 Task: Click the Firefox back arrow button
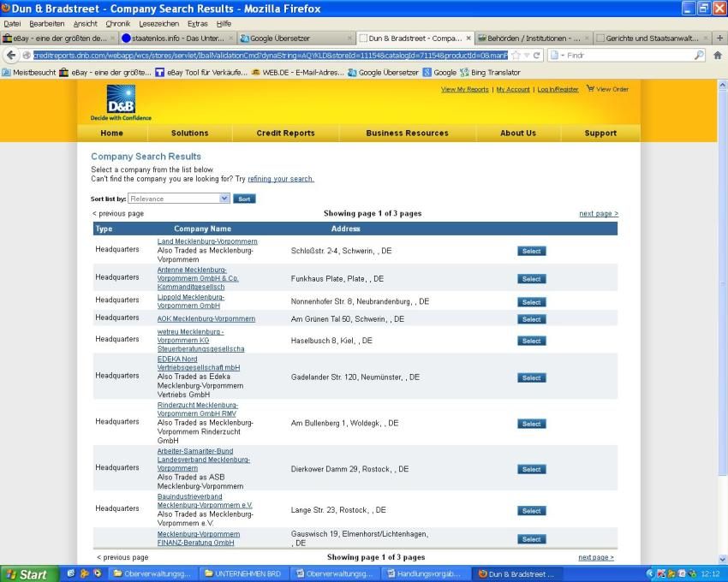tap(11, 56)
